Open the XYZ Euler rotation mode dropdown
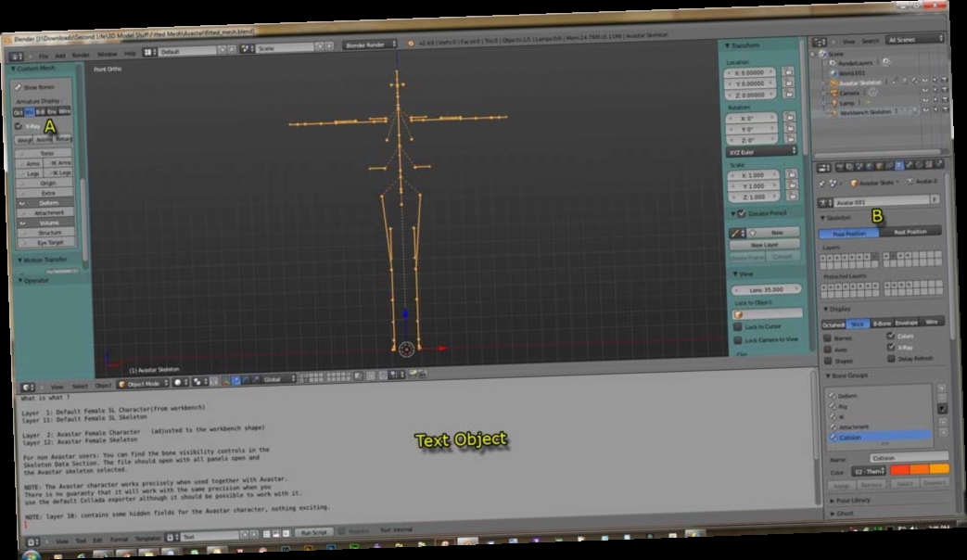The image size is (967, 560). click(x=761, y=152)
